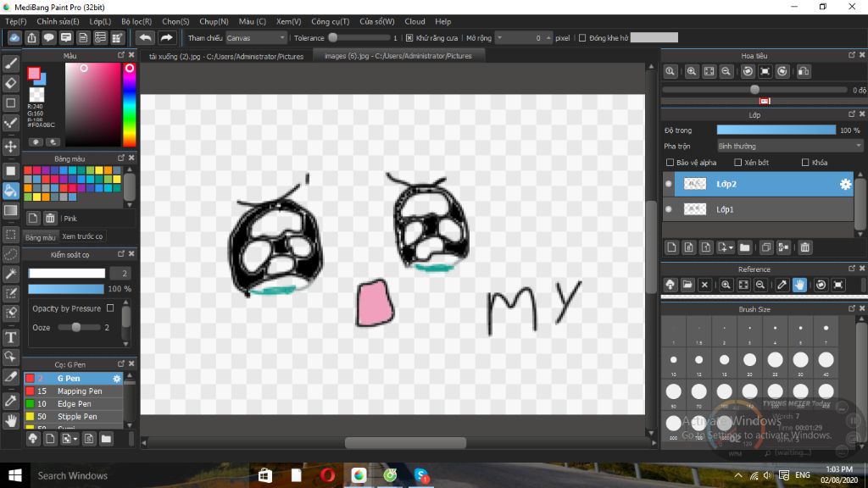Select the Eraser tool in the left toolbar
Image resolution: width=868 pixels, height=488 pixels.
10,84
